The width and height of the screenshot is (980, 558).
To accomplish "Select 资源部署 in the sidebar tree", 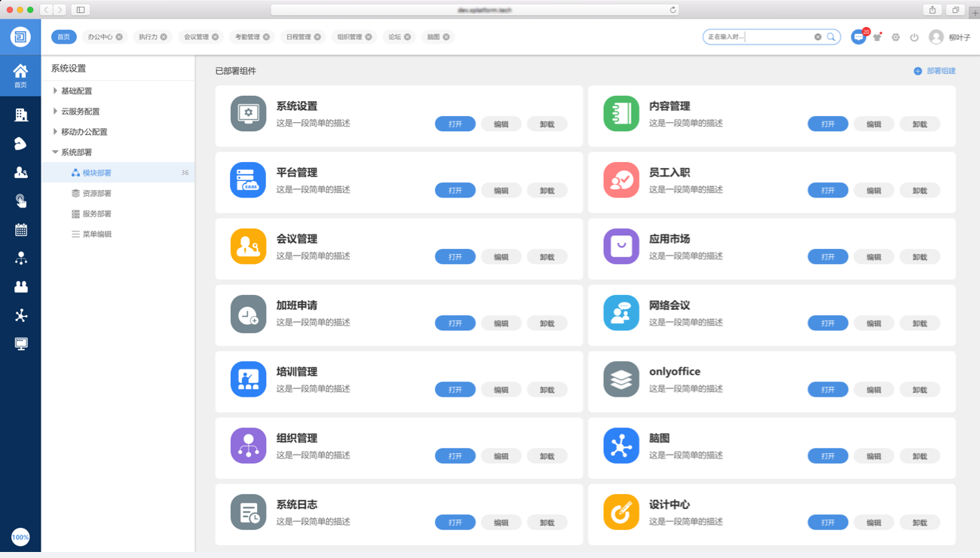I will pos(96,194).
